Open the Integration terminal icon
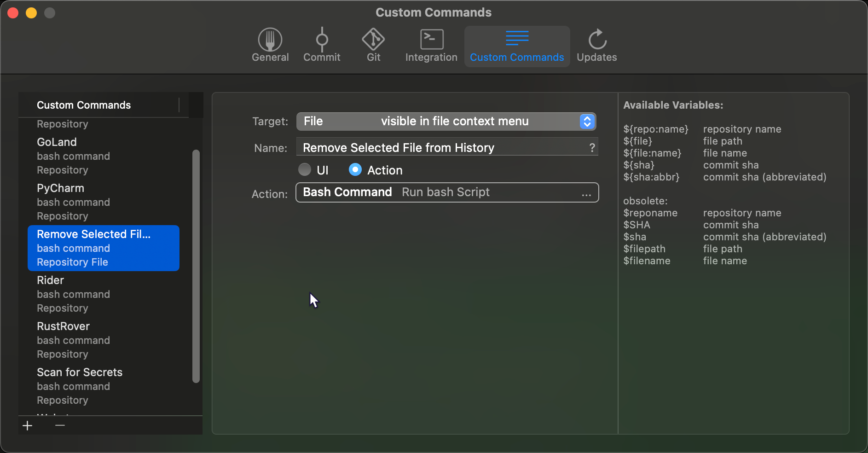The image size is (868, 453). pyautogui.click(x=431, y=40)
